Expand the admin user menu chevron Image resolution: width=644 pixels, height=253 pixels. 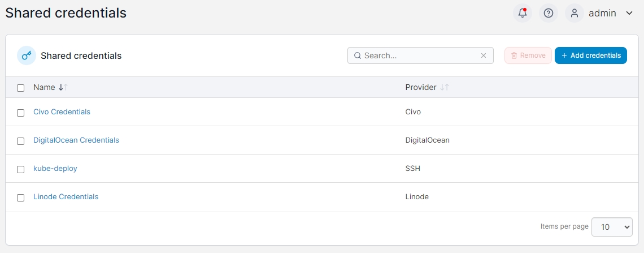pyautogui.click(x=629, y=13)
